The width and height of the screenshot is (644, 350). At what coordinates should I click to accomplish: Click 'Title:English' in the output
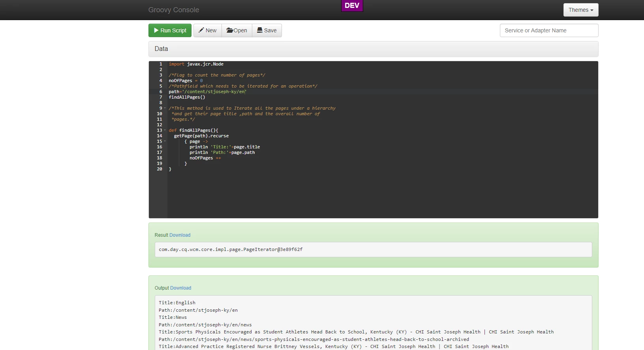click(177, 303)
